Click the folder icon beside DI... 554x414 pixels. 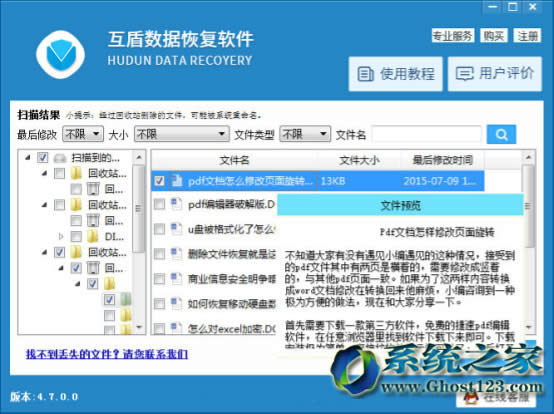(93, 236)
